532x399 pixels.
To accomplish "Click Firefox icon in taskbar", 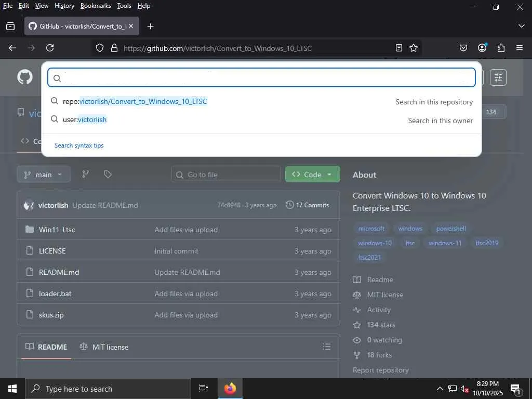I will click(x=230, y=389).
